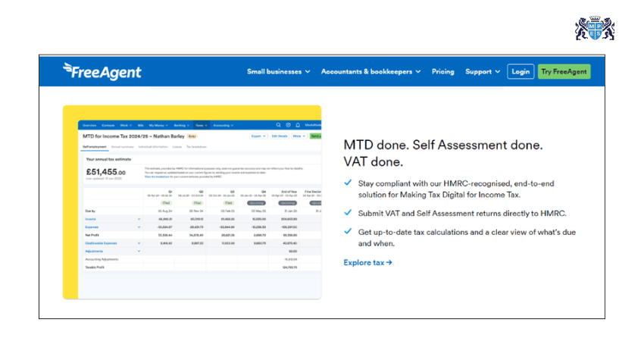The image size is (644, 341).
Task: Click the FreeAgent logo
Action: (x=102, y=71)
